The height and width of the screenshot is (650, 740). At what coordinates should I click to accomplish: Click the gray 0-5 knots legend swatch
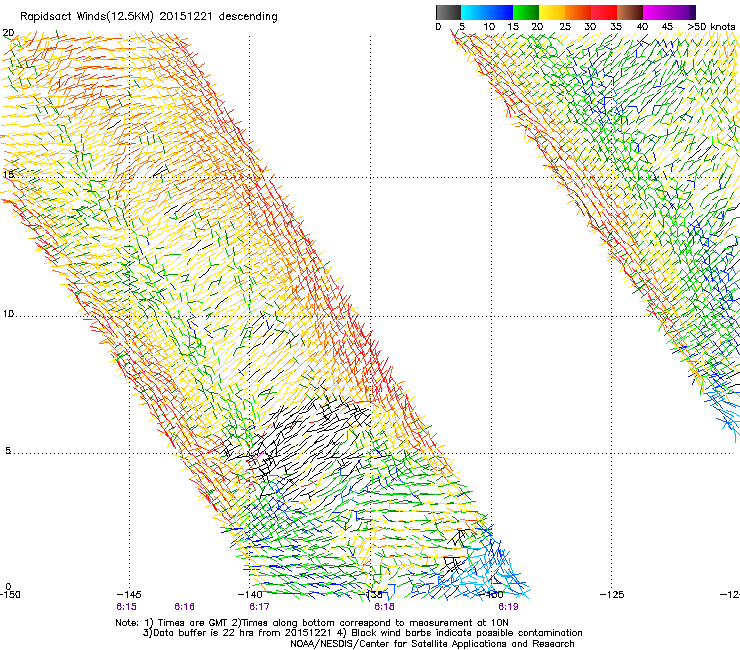(x=448, y=12)
